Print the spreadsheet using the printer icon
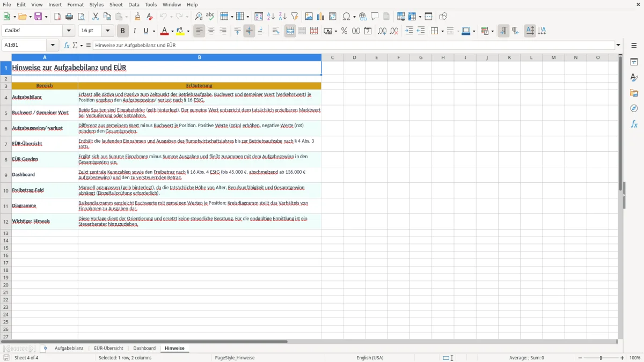This screenshot has height=362, width=644. tap(69, 17)
